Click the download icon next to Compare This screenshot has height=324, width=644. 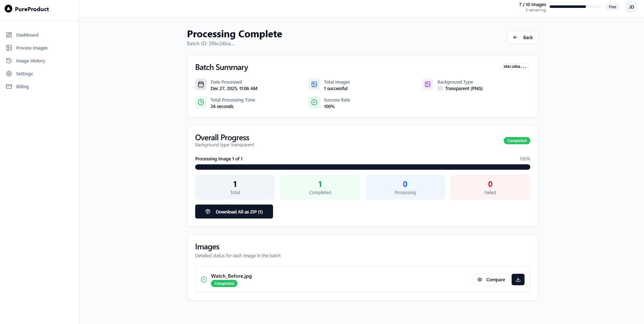(x=518, y=279)
